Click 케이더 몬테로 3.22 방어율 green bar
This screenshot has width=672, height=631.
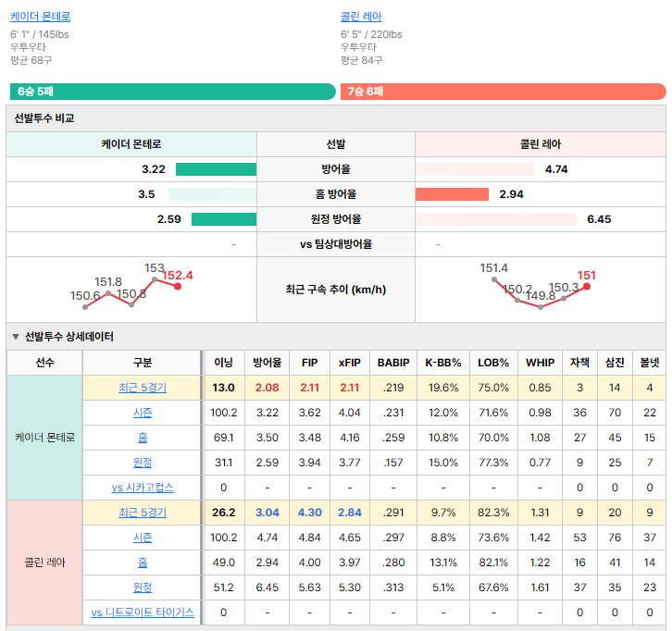(x=216, y=169)
